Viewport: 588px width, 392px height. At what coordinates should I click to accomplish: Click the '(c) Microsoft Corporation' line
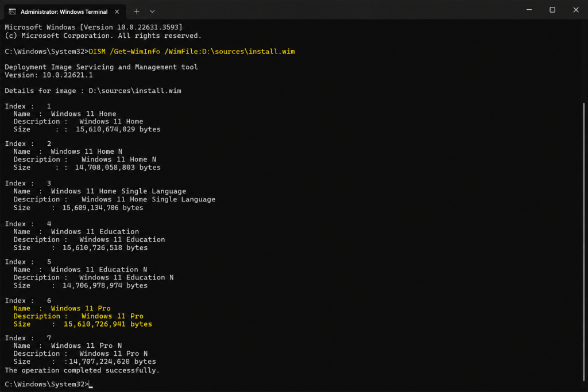[103, 36]
